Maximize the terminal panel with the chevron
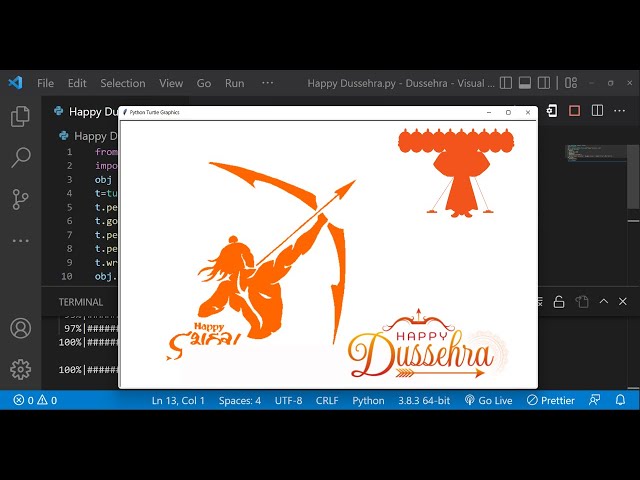640x480 pixels. (604, 301)
